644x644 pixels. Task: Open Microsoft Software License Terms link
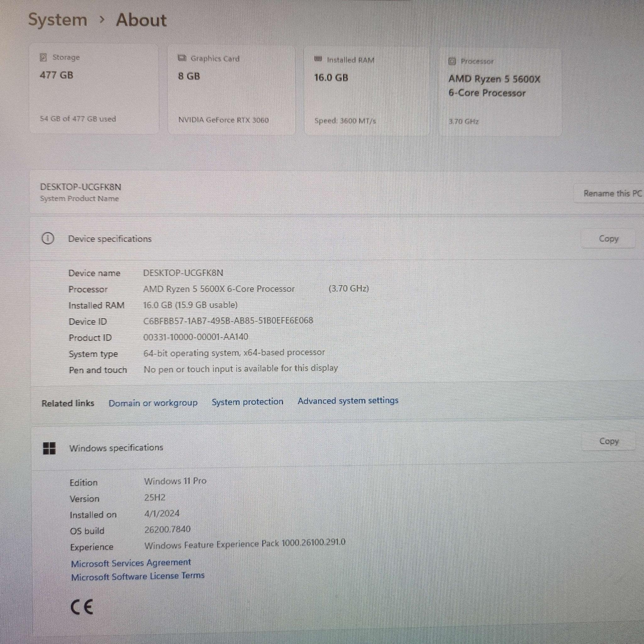[138, 576]
